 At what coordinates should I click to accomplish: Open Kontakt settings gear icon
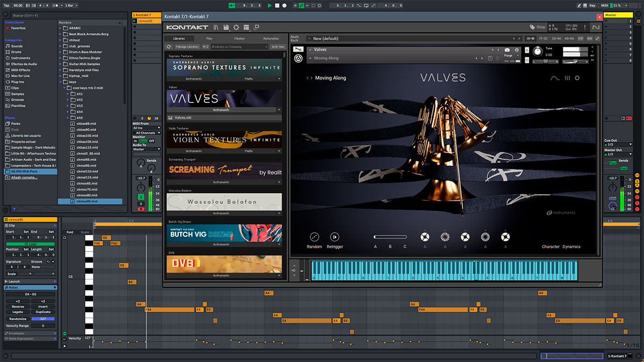coord(236,27)
